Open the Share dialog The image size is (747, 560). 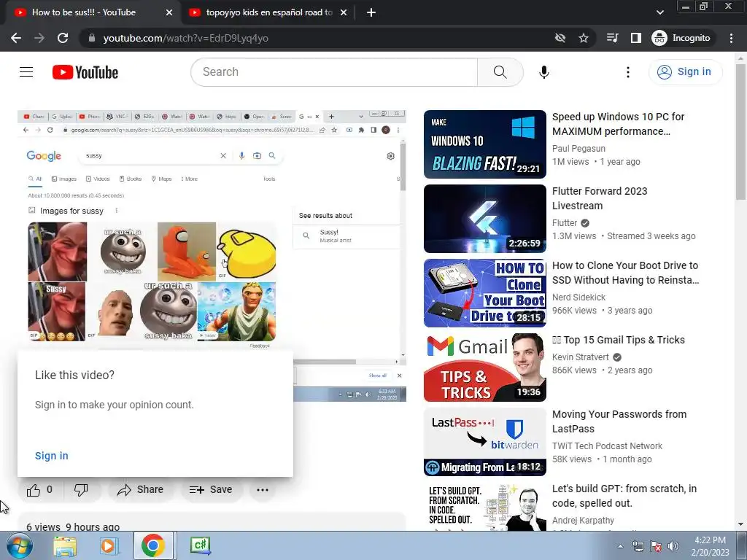pyautogui.click(x=140, y=489)
